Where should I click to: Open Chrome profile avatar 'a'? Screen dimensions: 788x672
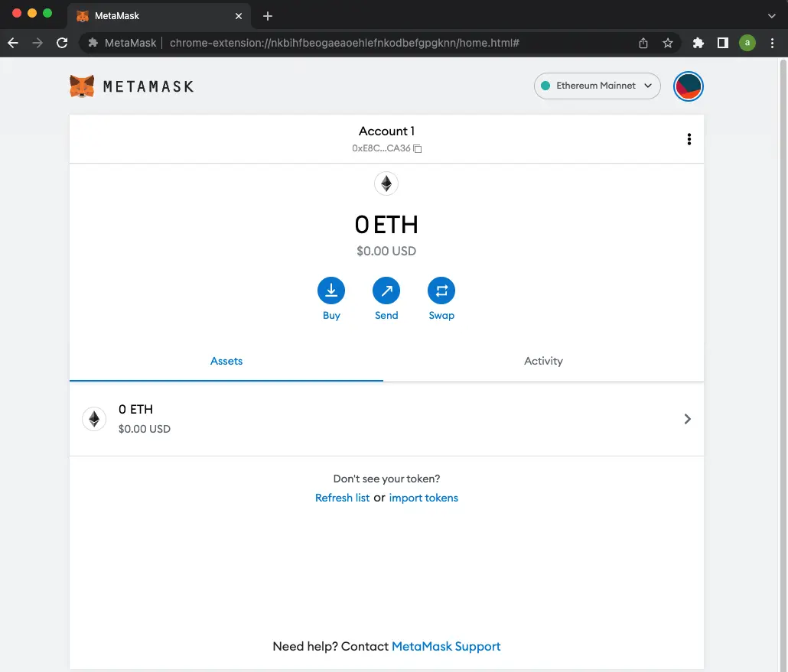pyautogui.click(x=747, y=43)
